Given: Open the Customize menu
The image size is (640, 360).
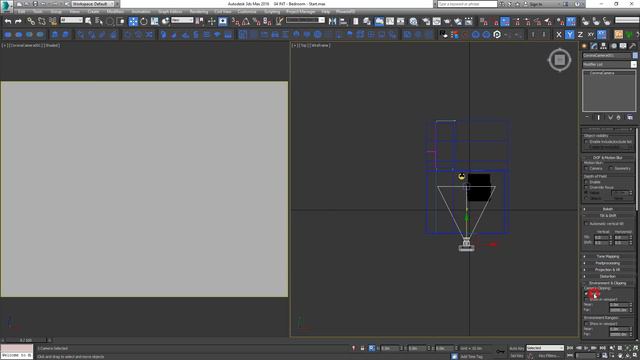Looking at the screenshot, I should click(x=247, y=12).
